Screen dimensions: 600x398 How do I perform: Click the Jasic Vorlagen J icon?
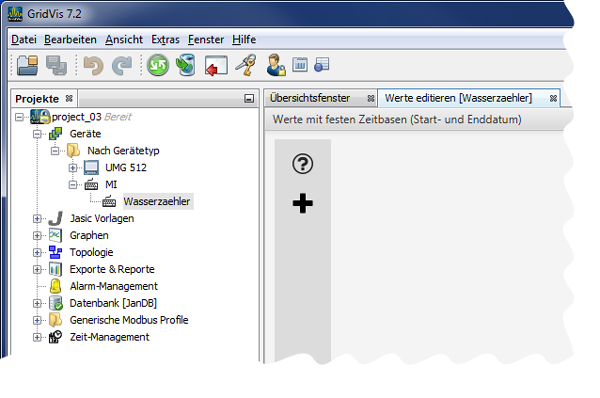[x=55, y=219]
